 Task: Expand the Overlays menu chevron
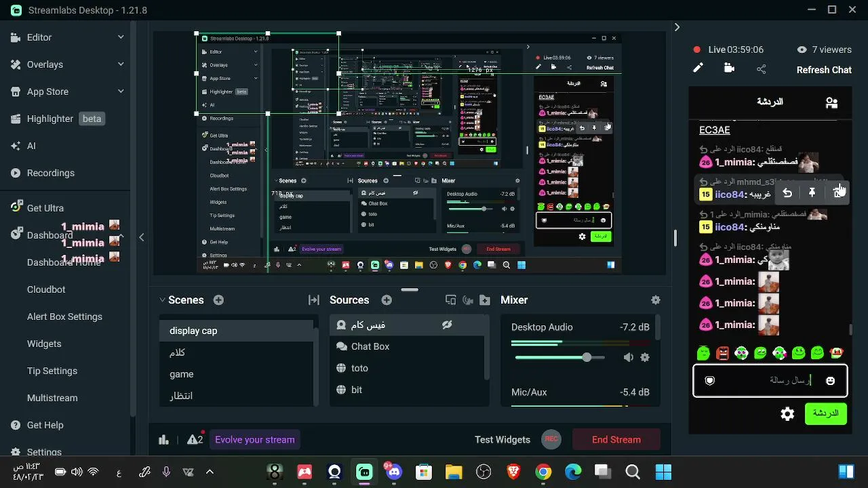point(121,64)
